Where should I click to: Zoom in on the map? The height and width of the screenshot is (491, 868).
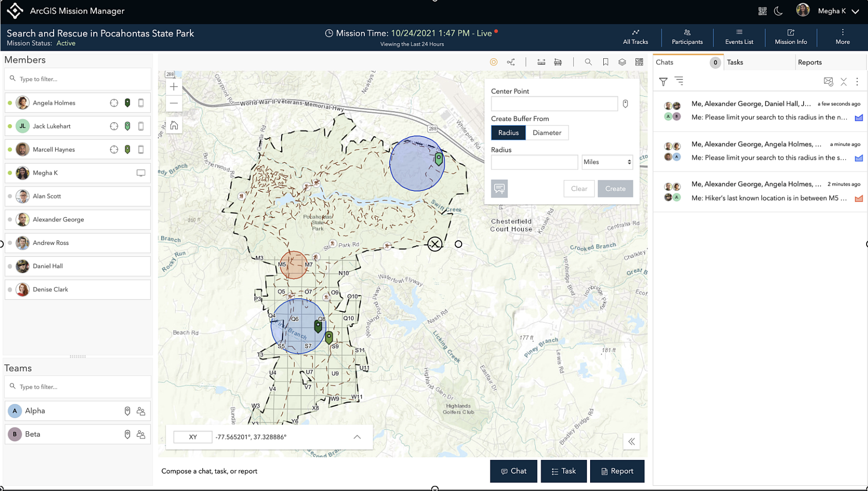tap(174, 87)
